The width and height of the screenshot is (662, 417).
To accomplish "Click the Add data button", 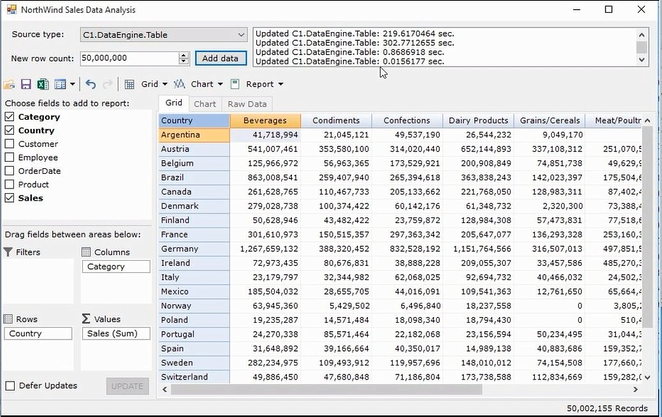I will tap(220, 58).
